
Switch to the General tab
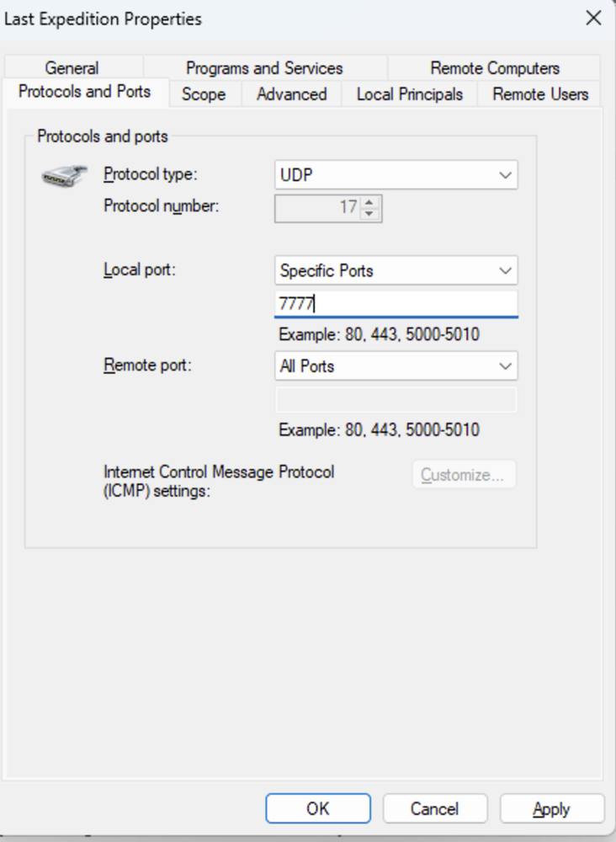pyautogui.click(x=72, y=68)
